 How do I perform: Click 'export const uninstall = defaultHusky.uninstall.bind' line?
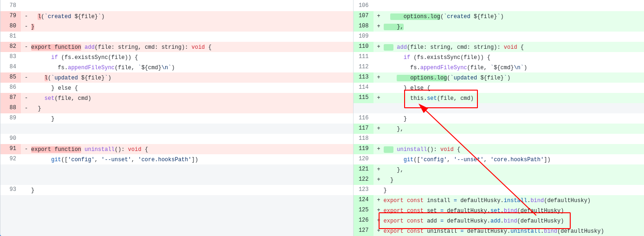click(x=494, y=231)
